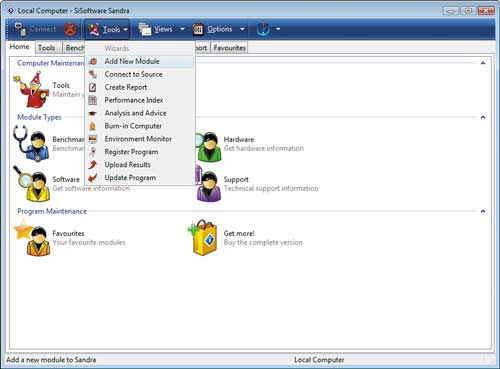Open the Tools dropdown arrow
The height and width of the screenshot is (369, 500).
coord(126,29)
